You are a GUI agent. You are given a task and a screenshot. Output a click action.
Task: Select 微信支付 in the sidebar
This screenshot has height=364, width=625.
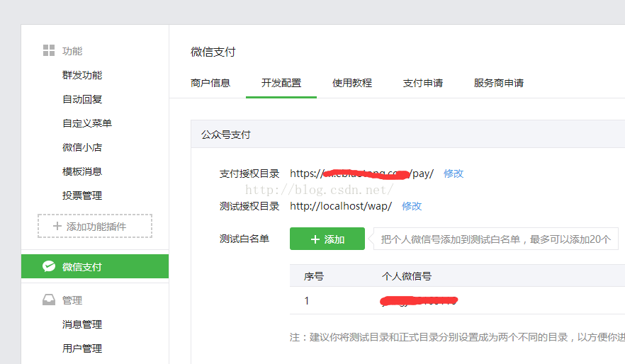pos(95,266)
